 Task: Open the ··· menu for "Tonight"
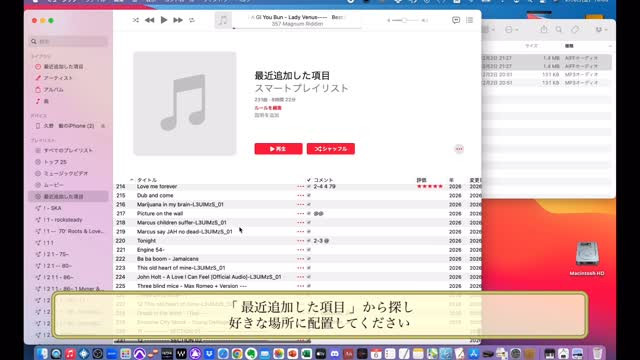301,241
